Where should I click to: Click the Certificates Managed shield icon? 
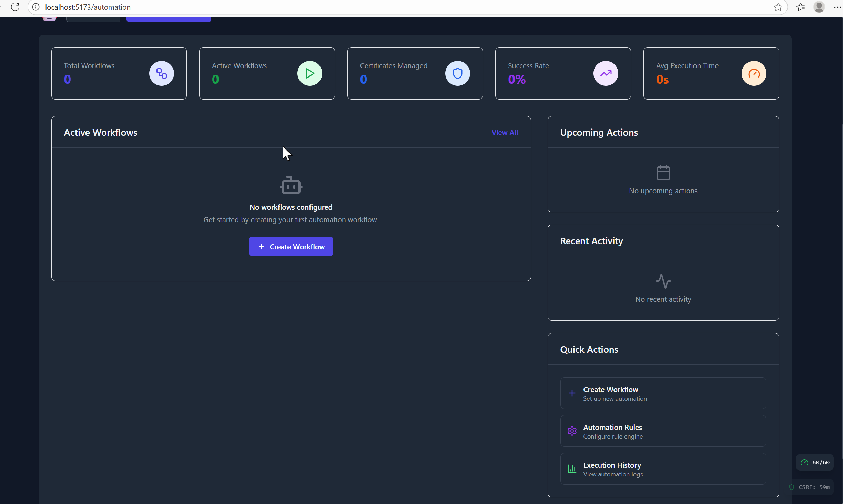click(x=457, y=73)
